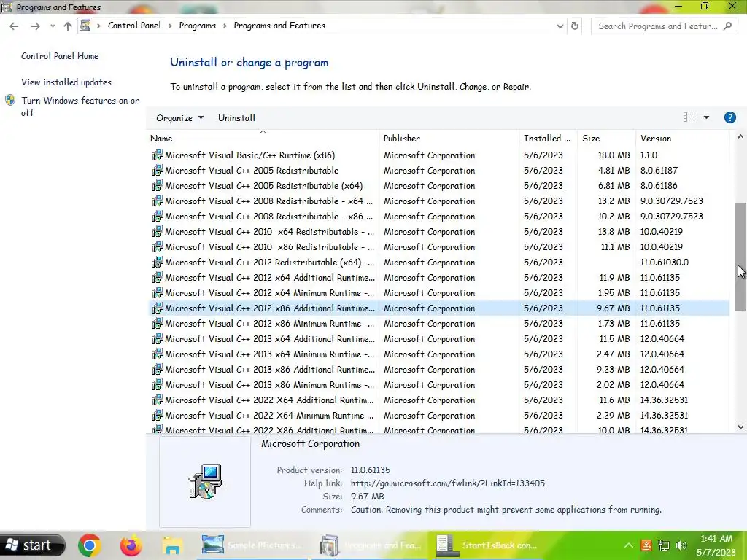Sort by the Publisher column header

point(449,139)
